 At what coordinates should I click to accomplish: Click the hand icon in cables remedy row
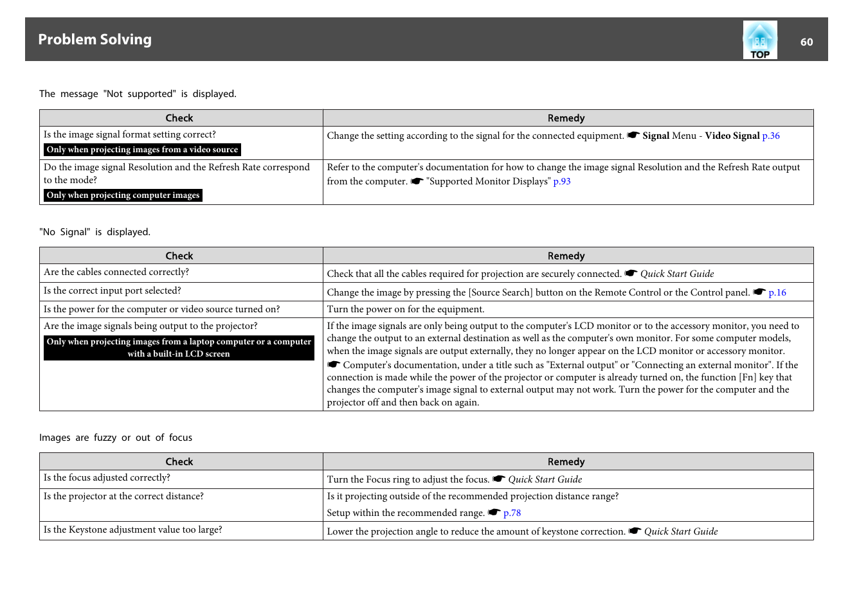click(631, 273)
